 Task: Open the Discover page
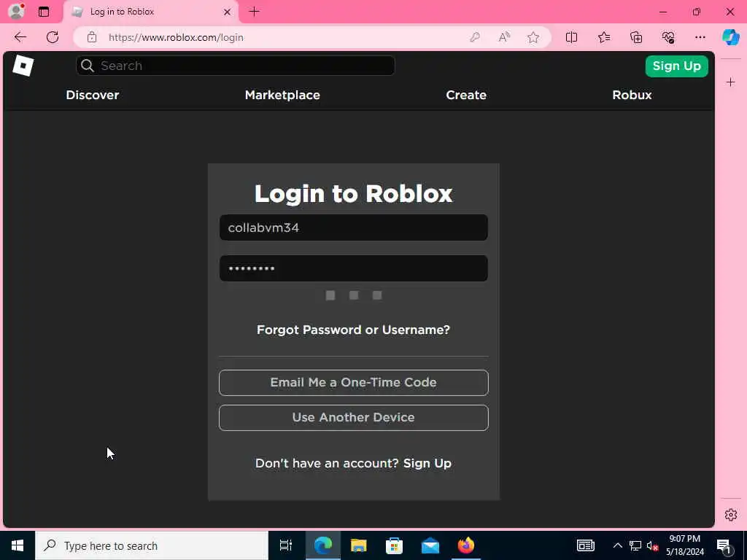[x=93, y=95]
